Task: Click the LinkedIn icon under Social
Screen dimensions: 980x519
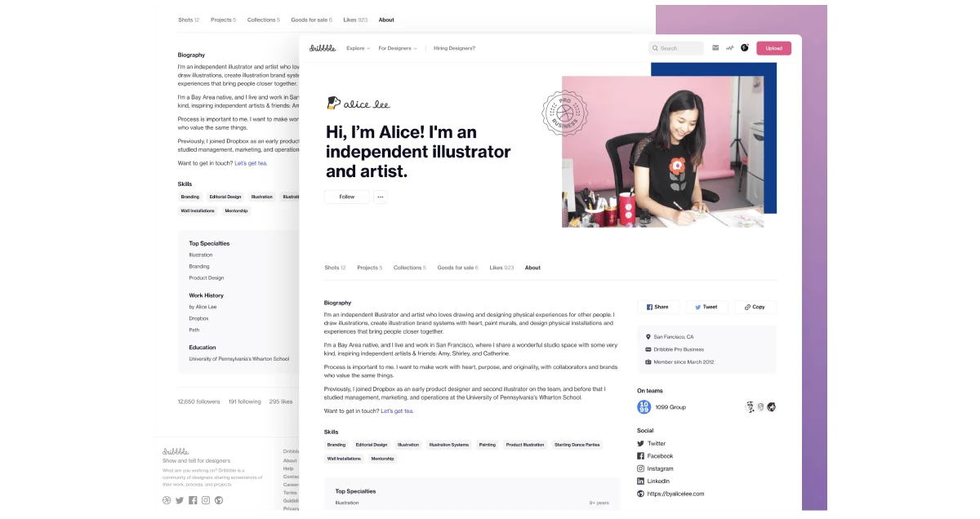Action: tap(641, 481)
